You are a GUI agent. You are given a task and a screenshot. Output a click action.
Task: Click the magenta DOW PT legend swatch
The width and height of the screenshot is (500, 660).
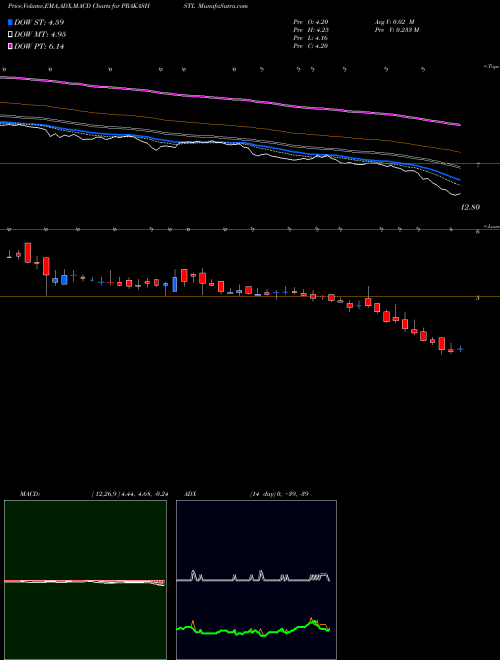11,47
